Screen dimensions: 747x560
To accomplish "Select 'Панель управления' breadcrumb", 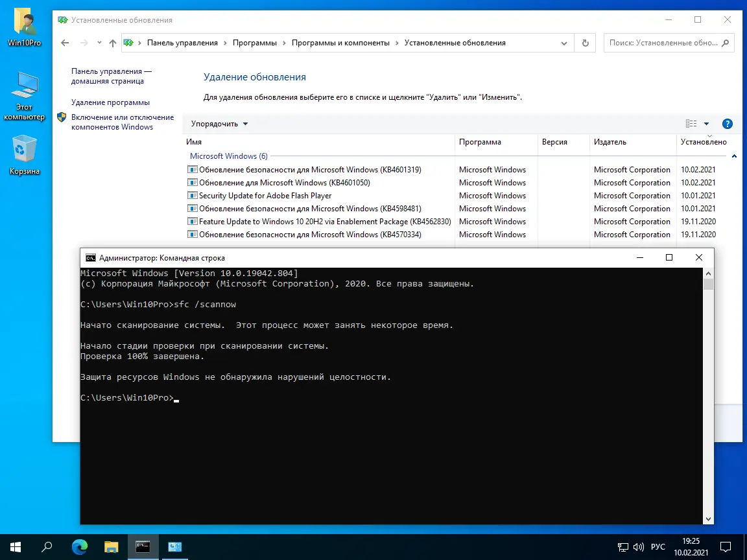I will coord(182,43).
